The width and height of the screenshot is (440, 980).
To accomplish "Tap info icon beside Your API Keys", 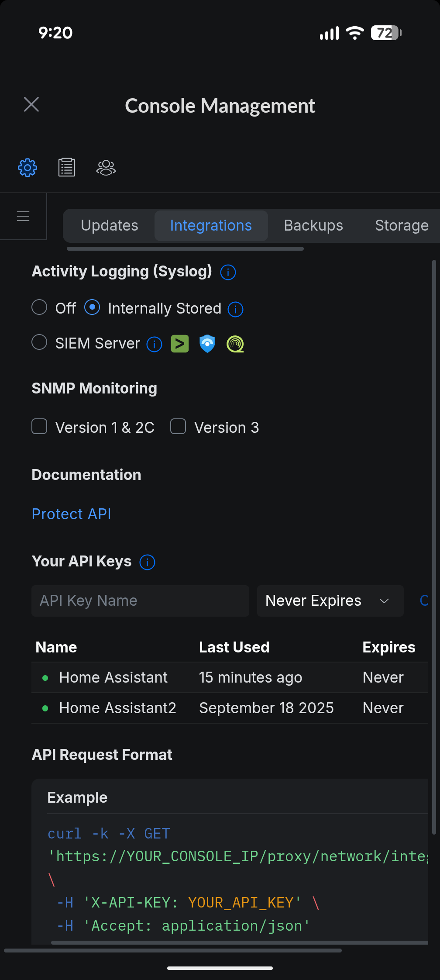I will point(147,562).
